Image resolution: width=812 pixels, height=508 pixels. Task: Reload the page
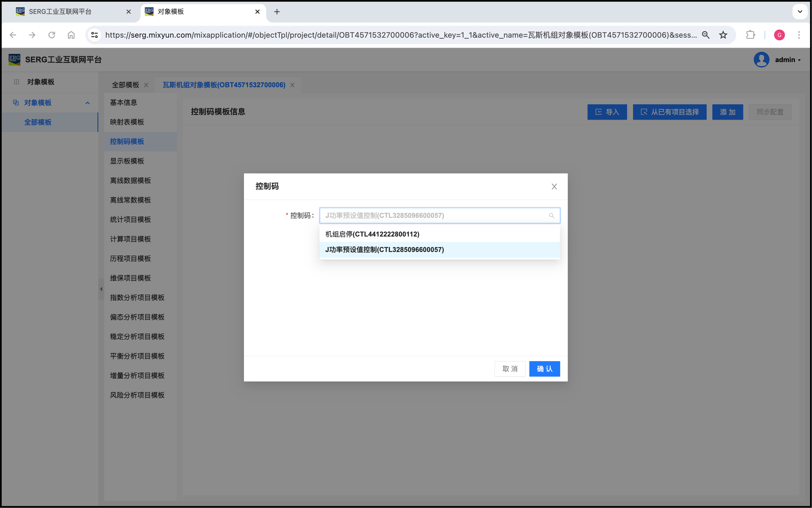[52, 35]
